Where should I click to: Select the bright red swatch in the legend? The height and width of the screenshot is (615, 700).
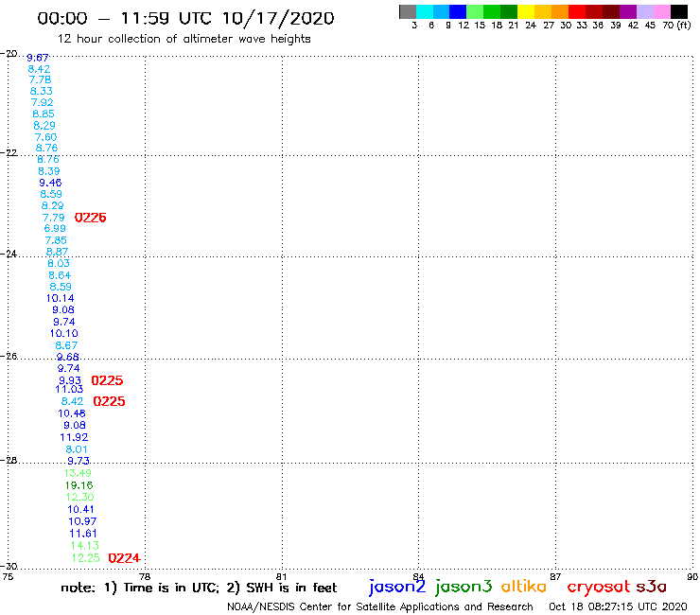pos(577,11)
